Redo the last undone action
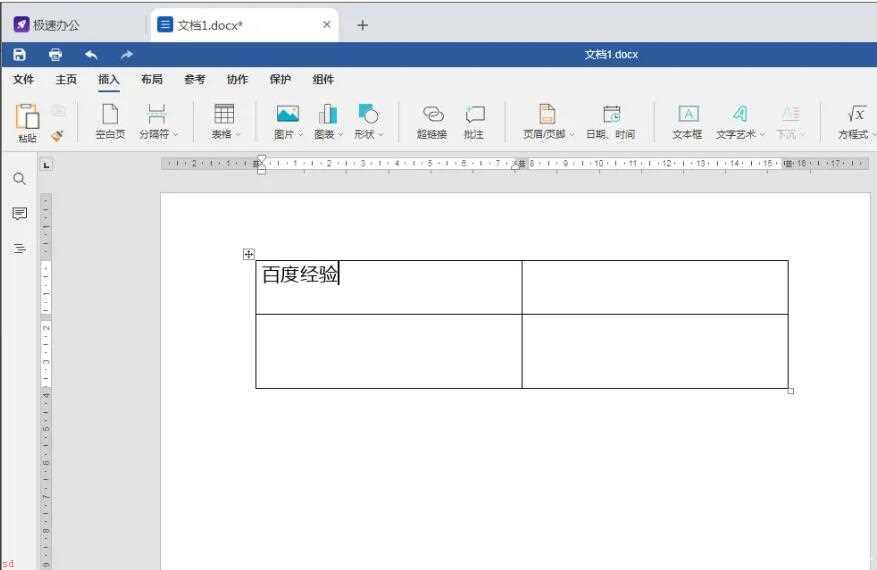 (127, 54)
